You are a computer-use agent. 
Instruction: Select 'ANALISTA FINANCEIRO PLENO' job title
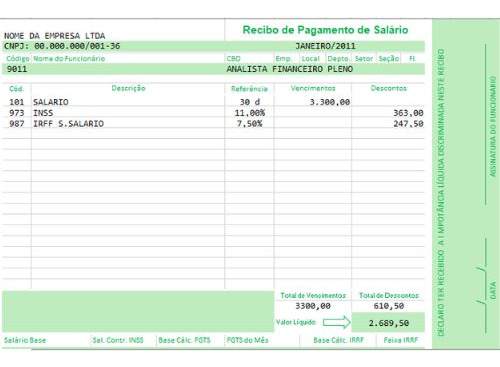click(x=290, y=69)
